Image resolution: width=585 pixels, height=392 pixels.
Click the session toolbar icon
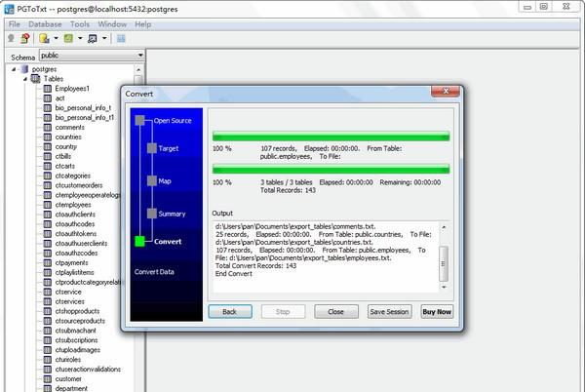pos(92,39)
